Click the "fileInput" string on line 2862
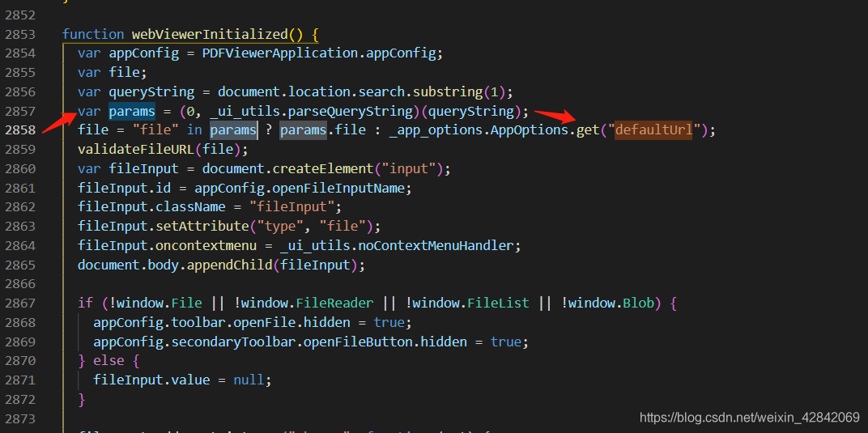This screenshot has height=433, width=868. pos(291,207)
